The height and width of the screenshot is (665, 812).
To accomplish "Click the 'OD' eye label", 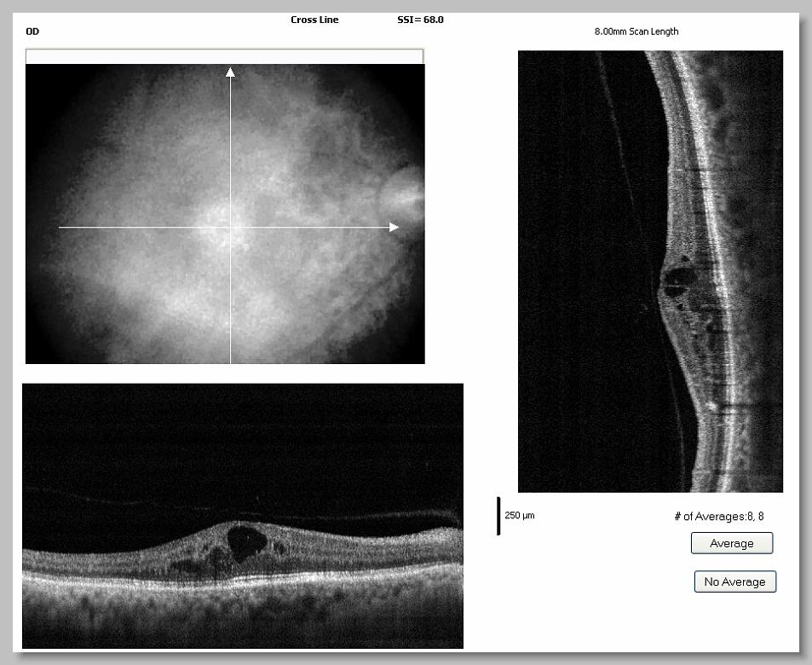I will [x=32, y=32].
